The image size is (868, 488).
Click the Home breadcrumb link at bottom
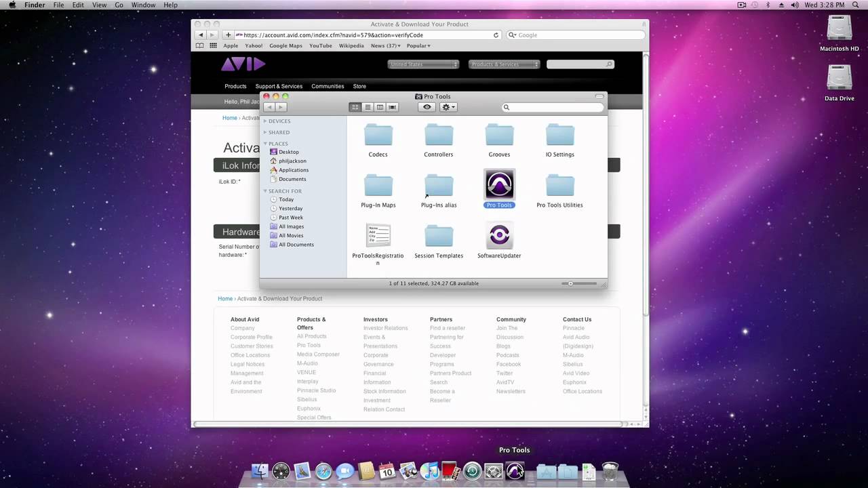pyautogui.click(x=225, y=298)
